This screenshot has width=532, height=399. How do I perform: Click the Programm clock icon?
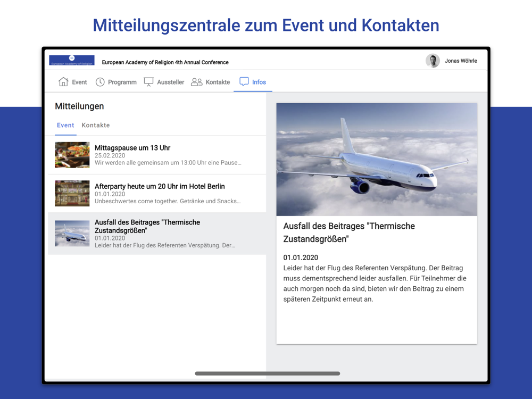[100, 82]
